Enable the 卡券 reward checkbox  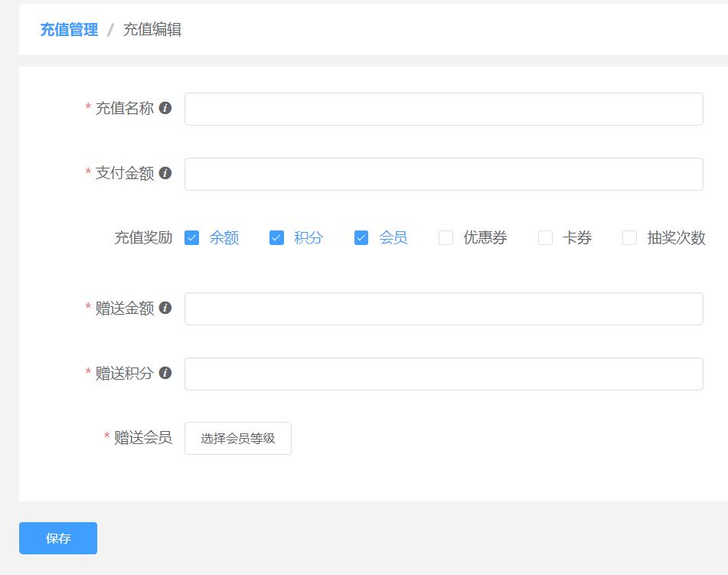click(x=545, y=238)
